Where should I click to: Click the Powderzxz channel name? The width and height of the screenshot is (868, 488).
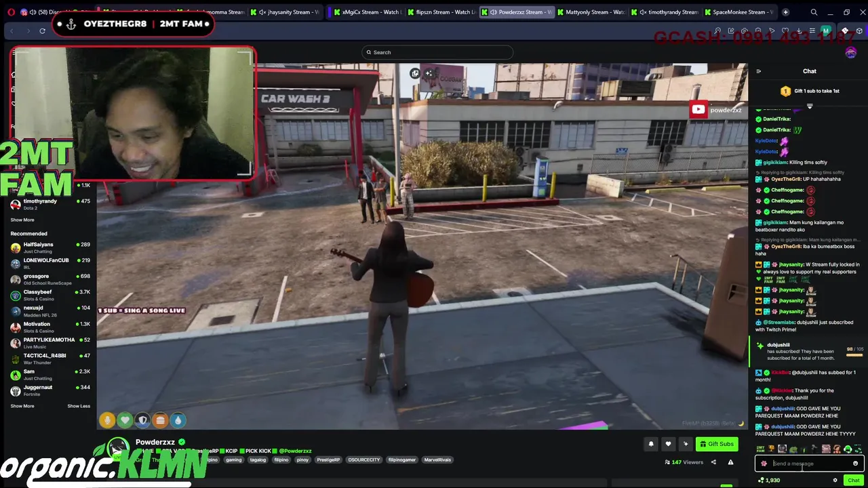155,442
